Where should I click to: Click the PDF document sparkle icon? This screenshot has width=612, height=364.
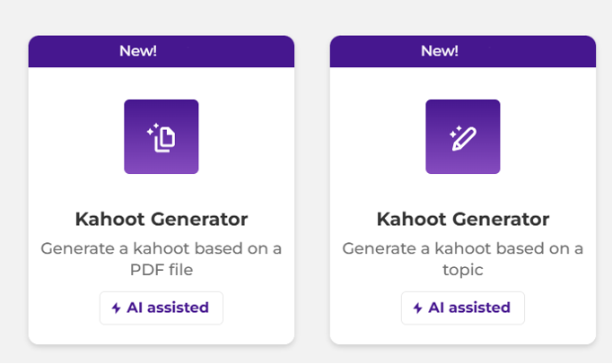162,137
